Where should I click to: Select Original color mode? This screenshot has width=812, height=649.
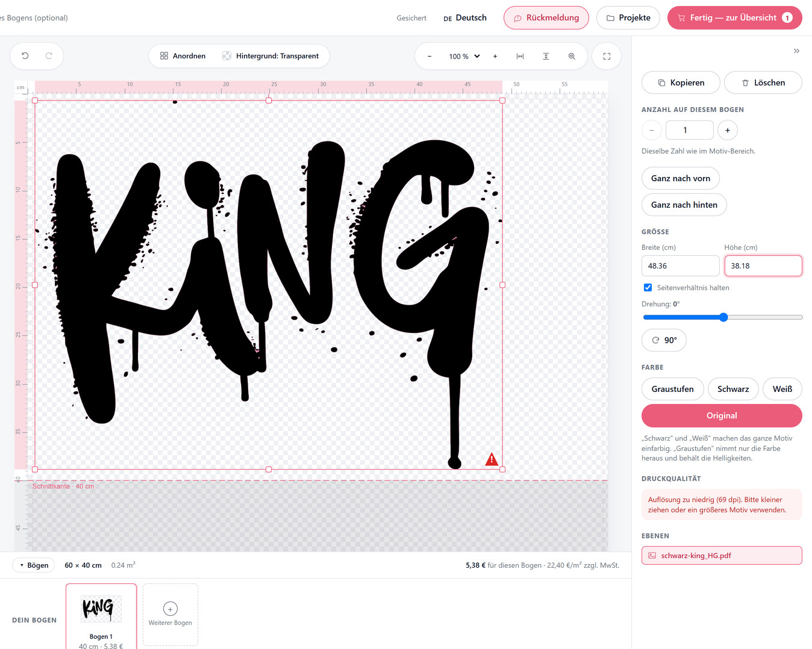pyautogui.click(x=722, y=415)
